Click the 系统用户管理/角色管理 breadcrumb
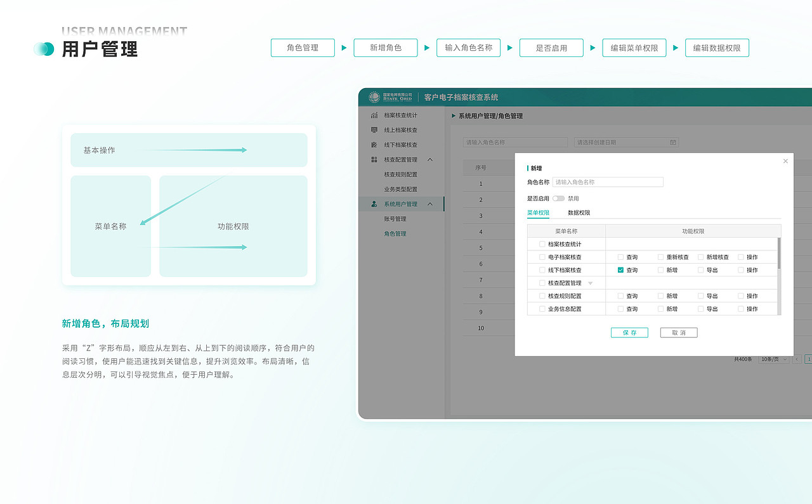Screen dimensions: 812x504 [x=490, y=116]
